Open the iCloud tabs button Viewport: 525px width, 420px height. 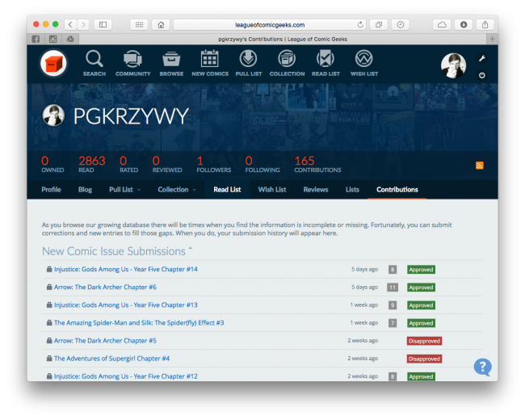click(442, 25)
